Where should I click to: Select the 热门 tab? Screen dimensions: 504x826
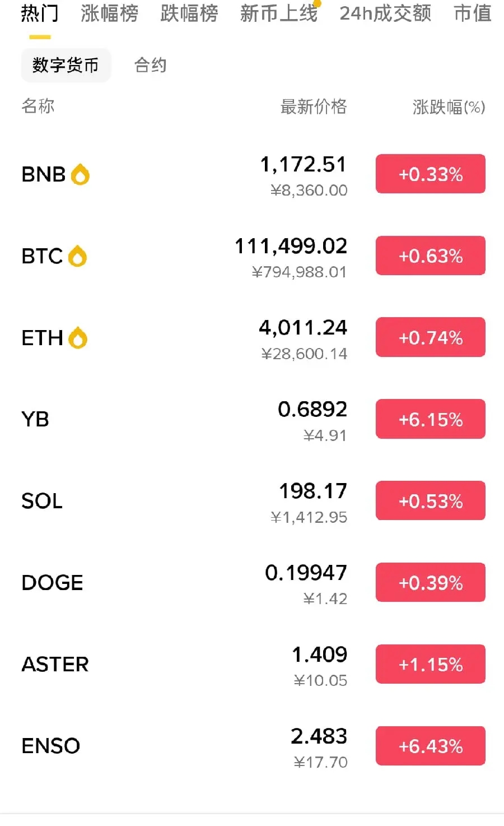pyautogui.click(x=40, y=13)
